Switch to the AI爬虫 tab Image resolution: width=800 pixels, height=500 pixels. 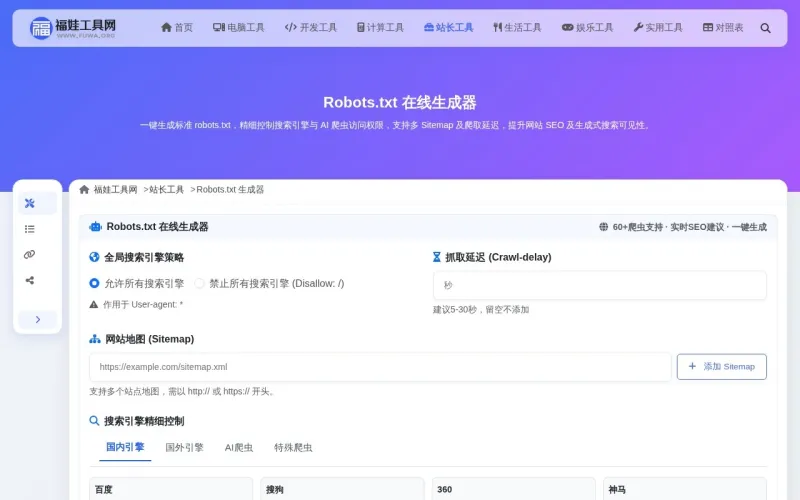pos(239,447)
